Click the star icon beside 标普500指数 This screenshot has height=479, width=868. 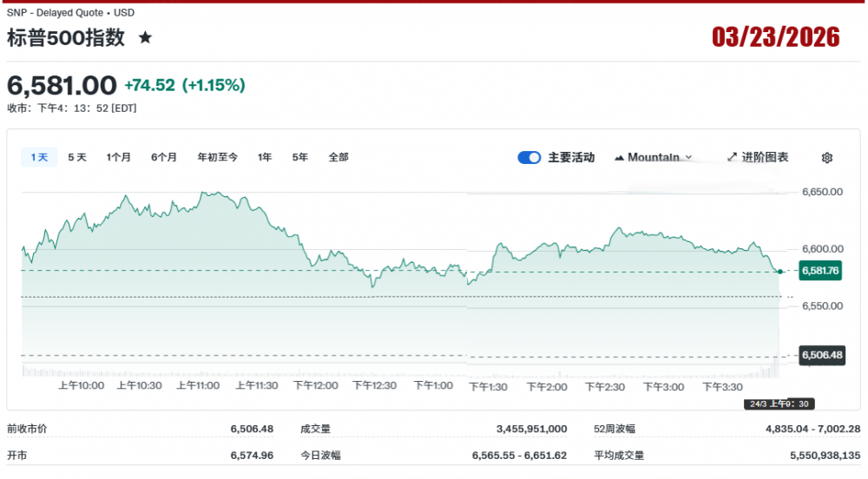(x=146, y=37)
